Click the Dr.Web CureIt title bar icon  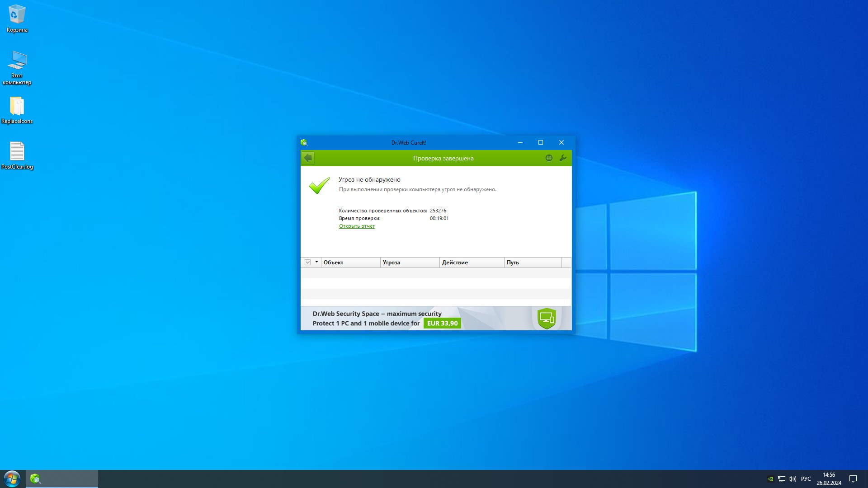pyautogui.click(x=304, y=142)
